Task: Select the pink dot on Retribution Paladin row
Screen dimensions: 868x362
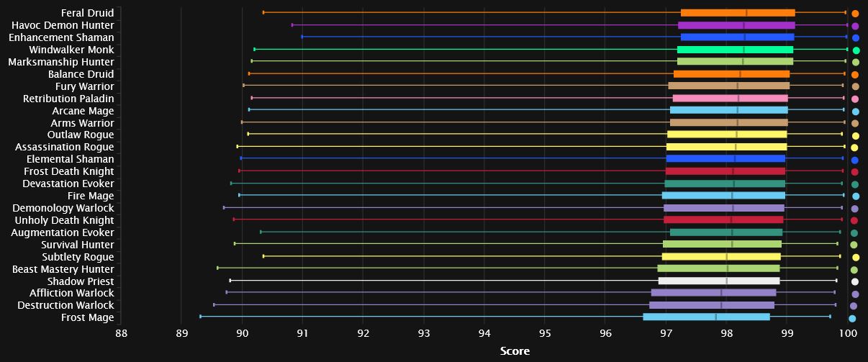Action: 855,99
